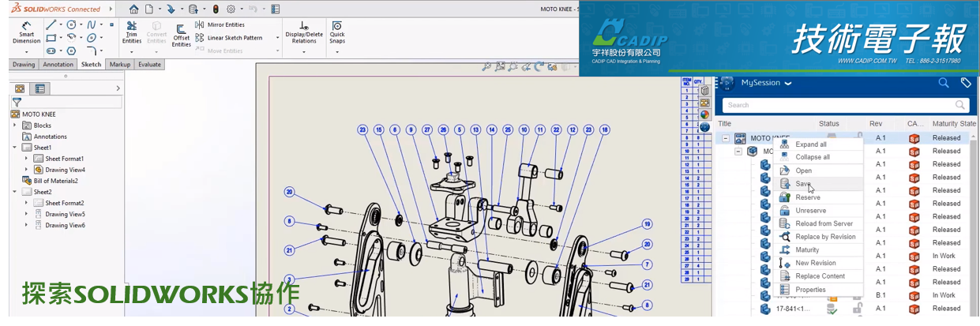Open the Markup ribbon tab
Viewport: 980px width, 326px height.
[120, 65]
